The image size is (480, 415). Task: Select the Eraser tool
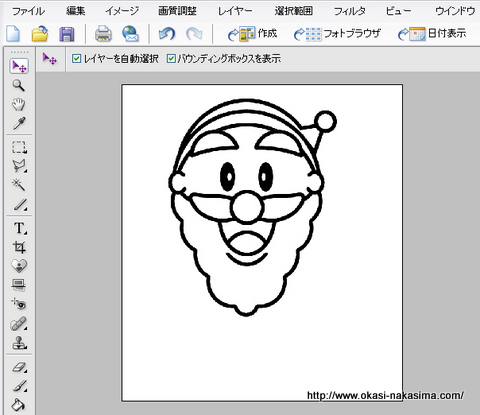pyautogui.click(x=20, y=367)
